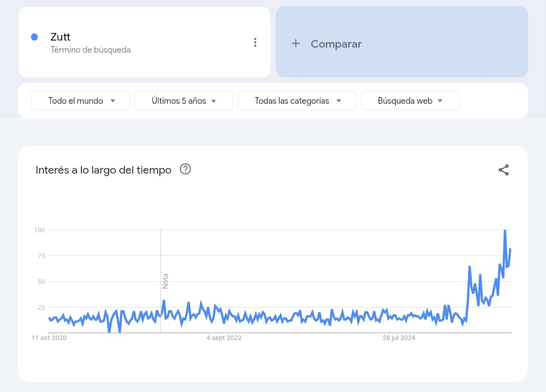Click the 50 y-axis value

[x=41, y=282]
